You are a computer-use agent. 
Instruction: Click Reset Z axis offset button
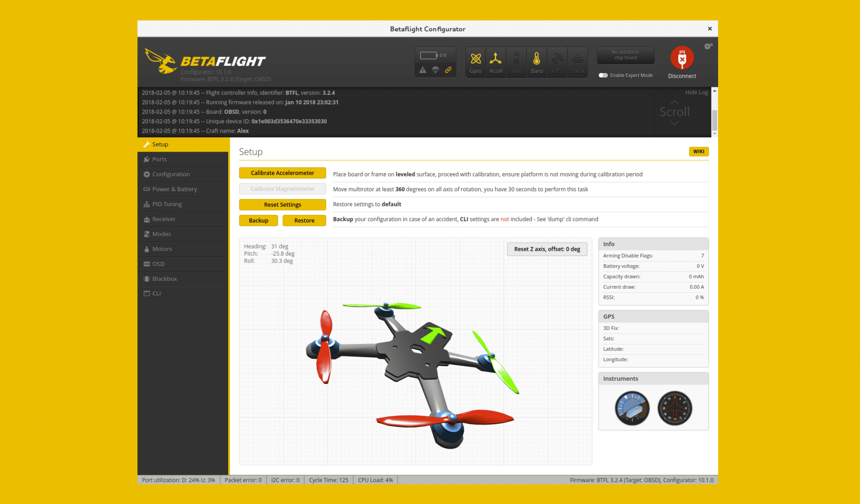(x=547, y=249)
